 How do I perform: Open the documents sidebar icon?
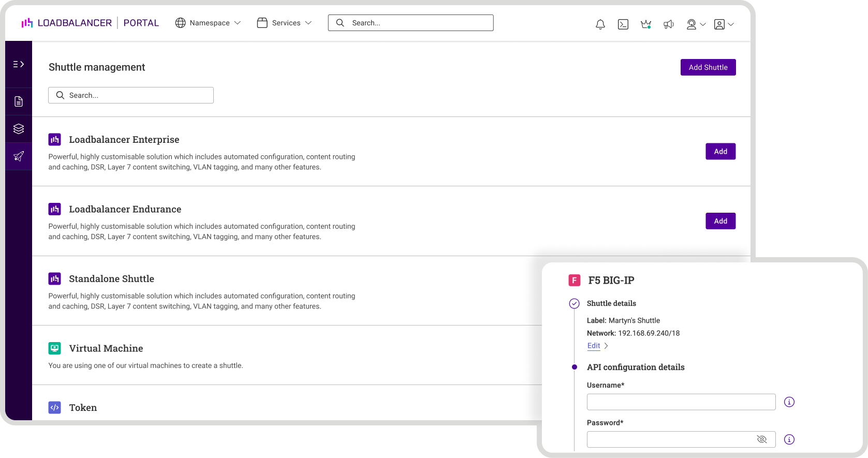coord(19,101)
